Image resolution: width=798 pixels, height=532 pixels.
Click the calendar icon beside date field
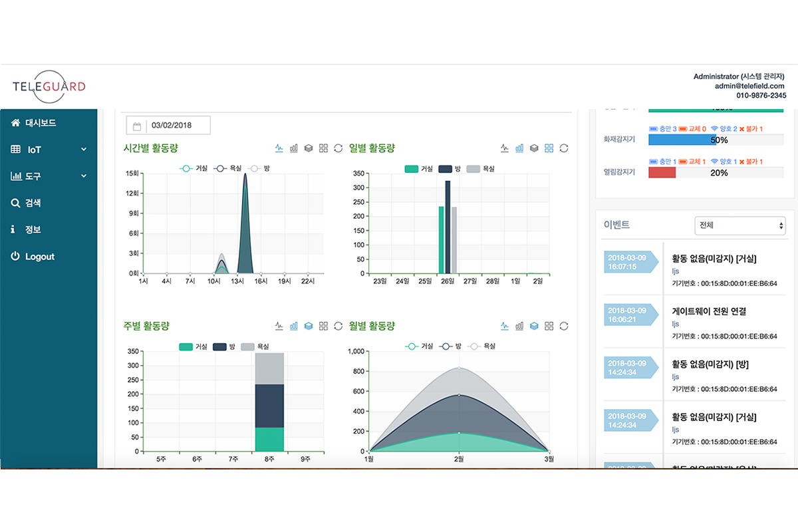pos(137,126)
